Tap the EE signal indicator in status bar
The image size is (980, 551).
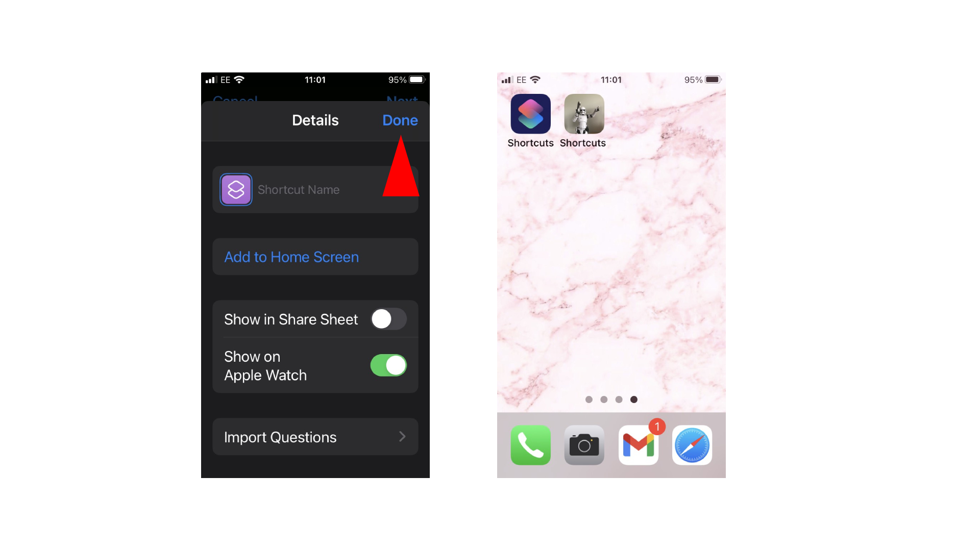219,80
